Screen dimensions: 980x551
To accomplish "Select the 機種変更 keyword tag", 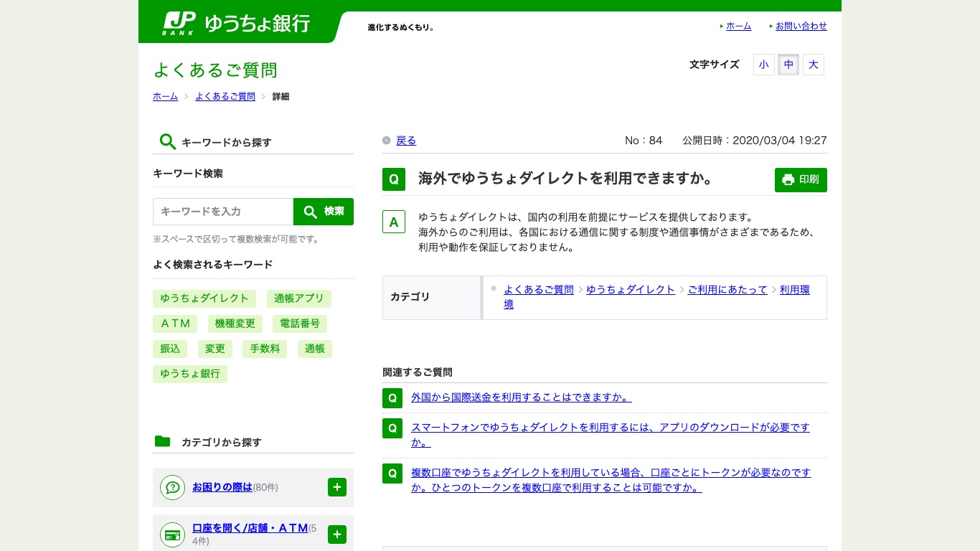I will point(235,324).
